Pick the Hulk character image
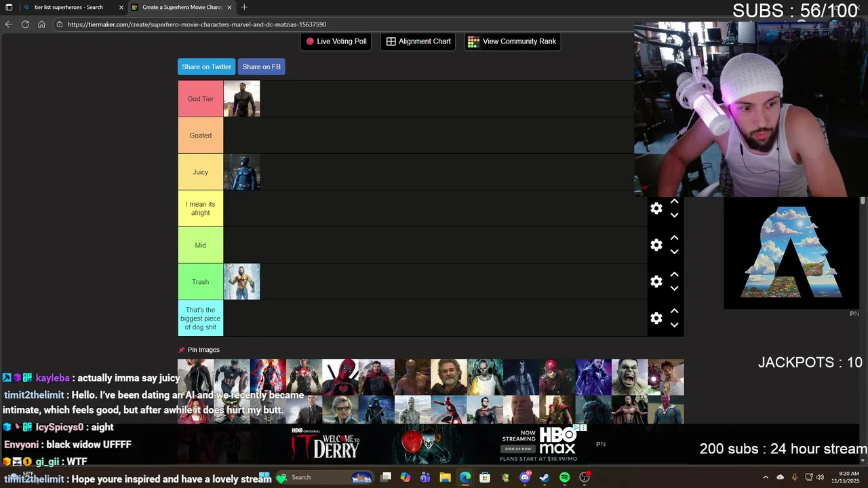 point(629,377)
